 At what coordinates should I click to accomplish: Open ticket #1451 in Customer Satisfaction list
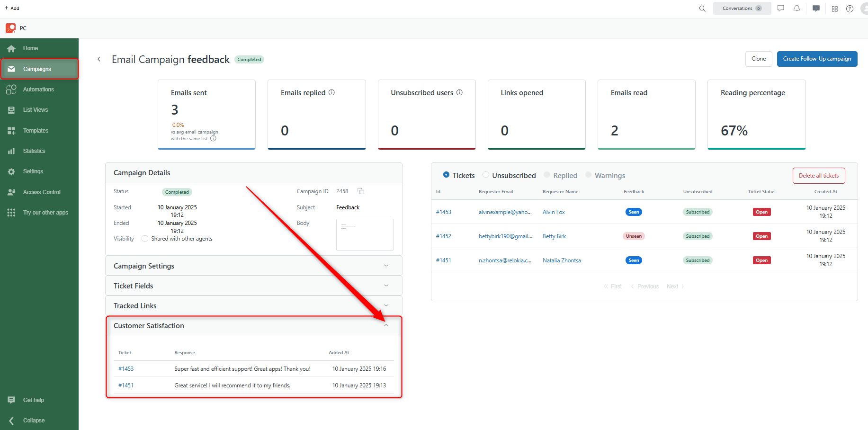pyautogui.click(x=126, y=385)
